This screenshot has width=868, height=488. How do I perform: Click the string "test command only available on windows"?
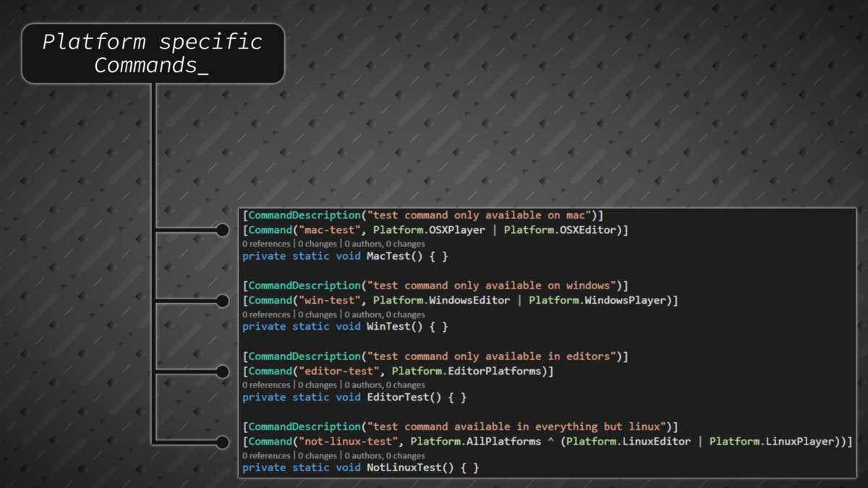(491, 286)
